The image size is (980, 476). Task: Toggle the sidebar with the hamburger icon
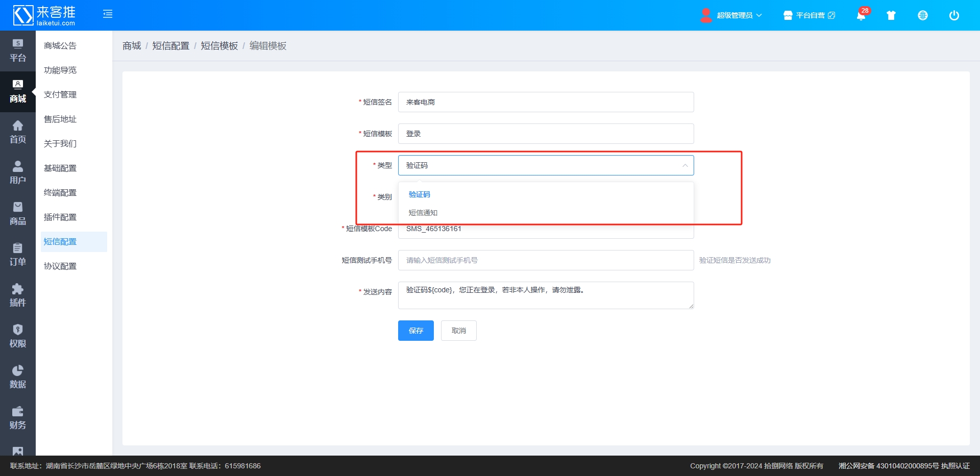(x=108, y=14)
